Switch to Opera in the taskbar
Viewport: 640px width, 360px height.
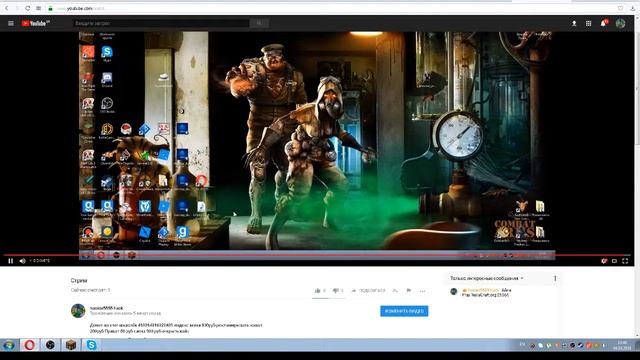[29, 345]
